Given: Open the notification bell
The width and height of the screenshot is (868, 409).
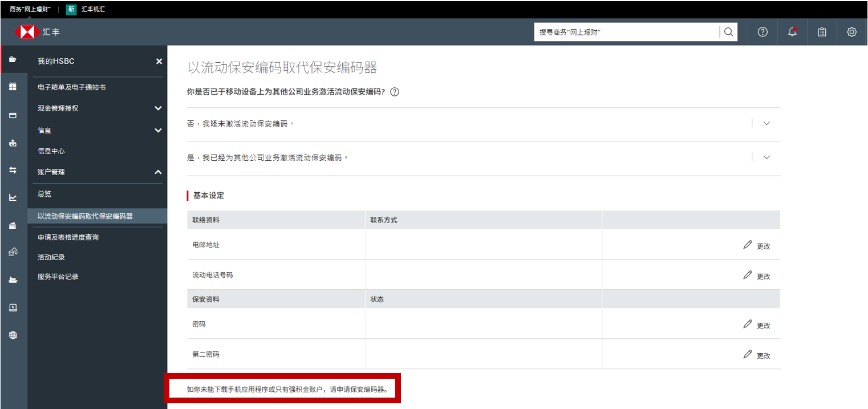Looking at the screenshot, I should (x=792, y=32).
